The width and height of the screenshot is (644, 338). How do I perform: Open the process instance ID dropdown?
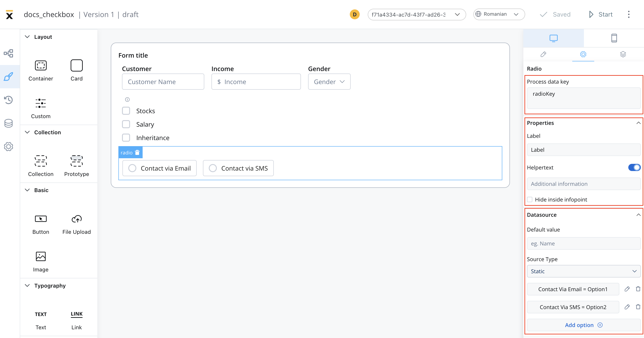point(417,15)
